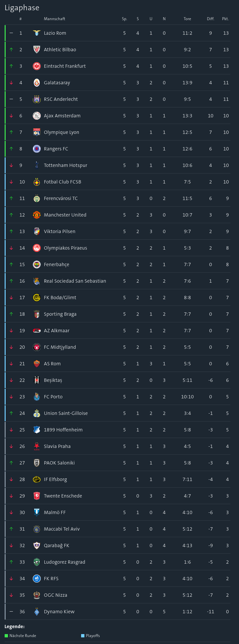Click the Pkt. column header
239x644 pixels.
225,19
